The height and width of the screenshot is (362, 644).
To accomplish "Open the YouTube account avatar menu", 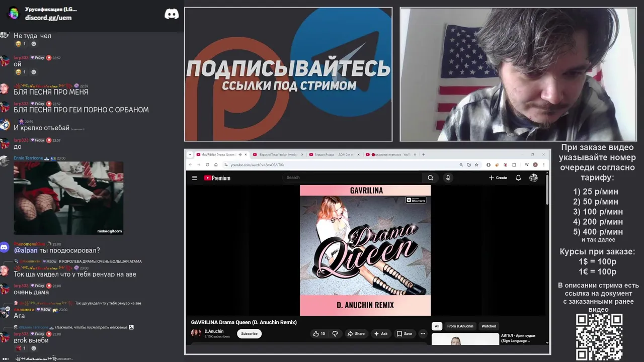I will [x=533, y=177].
